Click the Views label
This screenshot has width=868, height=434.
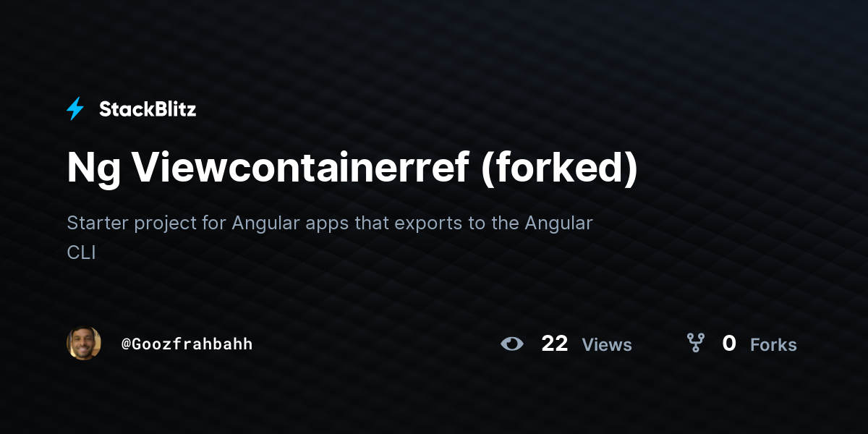point(607,345)
